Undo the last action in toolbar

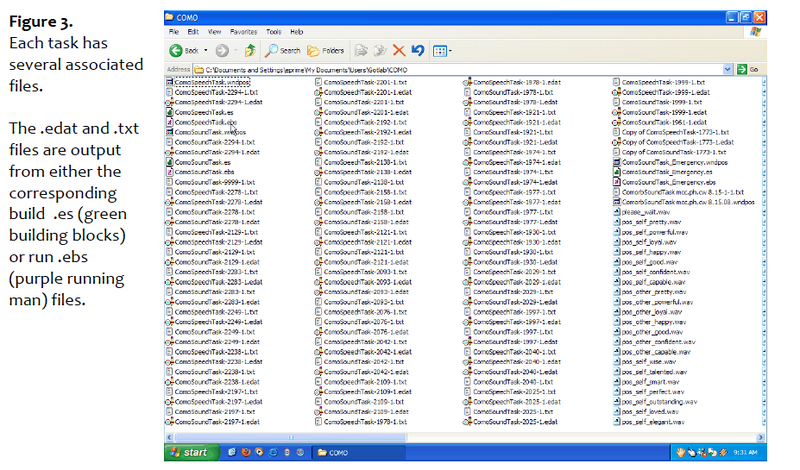click(418, 51)
